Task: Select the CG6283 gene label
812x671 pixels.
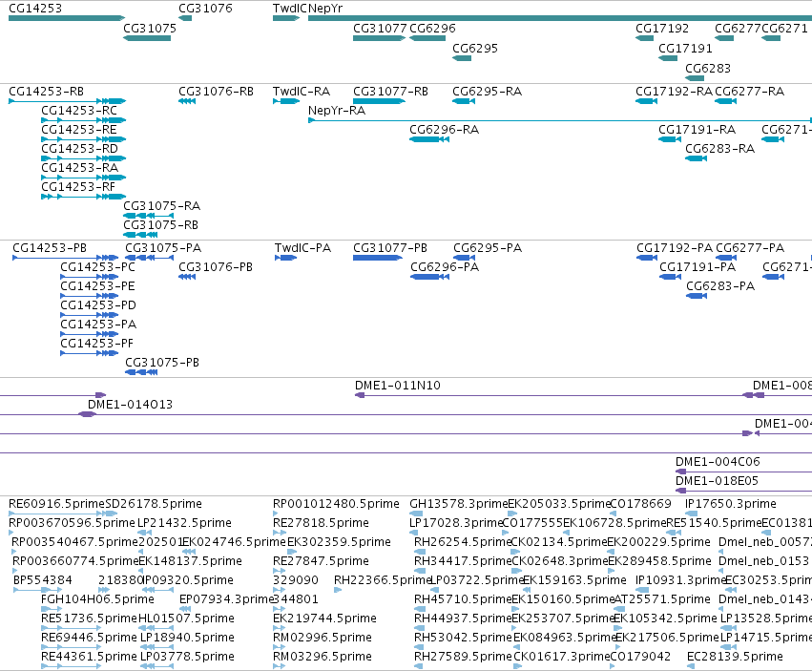Action: (x=708, y=69)
